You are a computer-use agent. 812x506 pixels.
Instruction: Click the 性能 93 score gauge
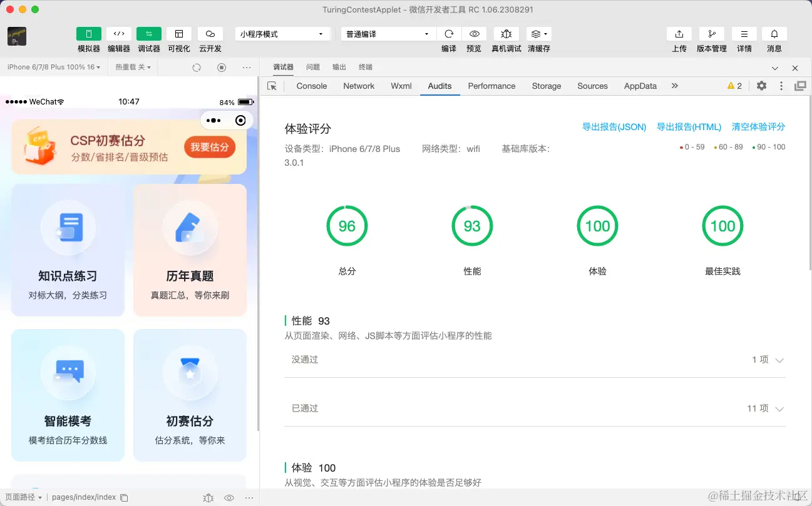[x=472, y=226]
